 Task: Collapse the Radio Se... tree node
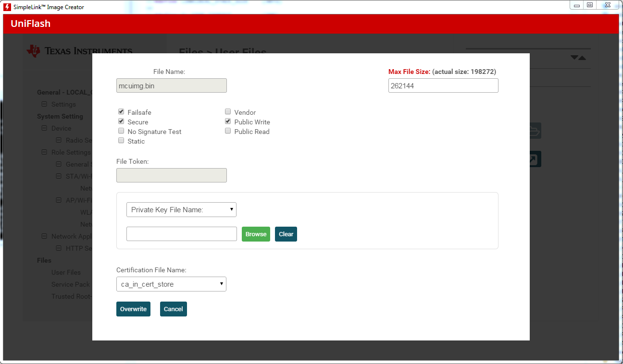pyautogui.click(x=59, y=140)
